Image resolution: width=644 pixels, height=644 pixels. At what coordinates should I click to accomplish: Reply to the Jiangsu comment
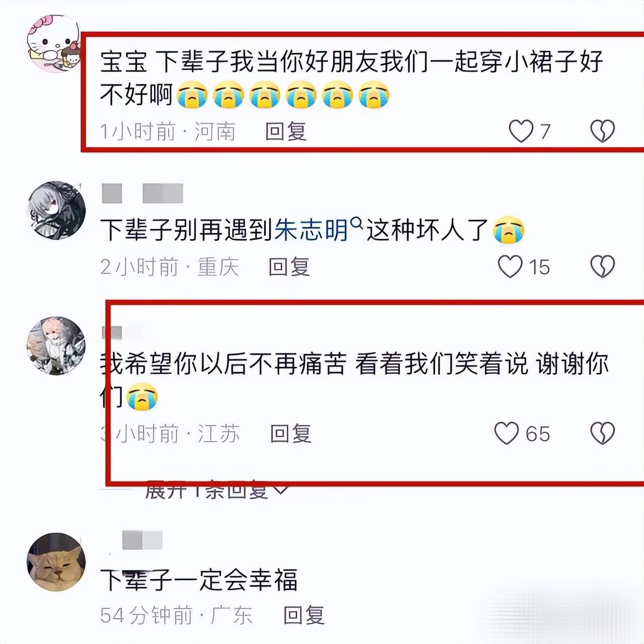click(x=291, y=433)
